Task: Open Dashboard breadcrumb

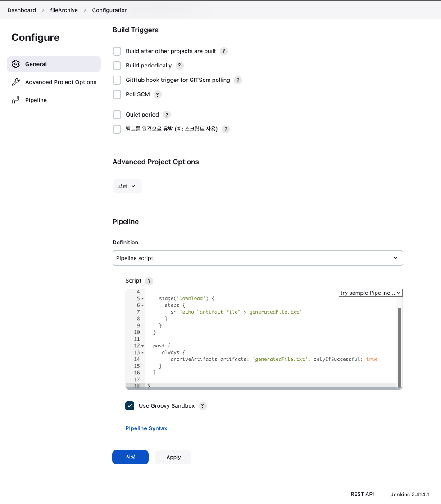Action: [x=22, y=10]
